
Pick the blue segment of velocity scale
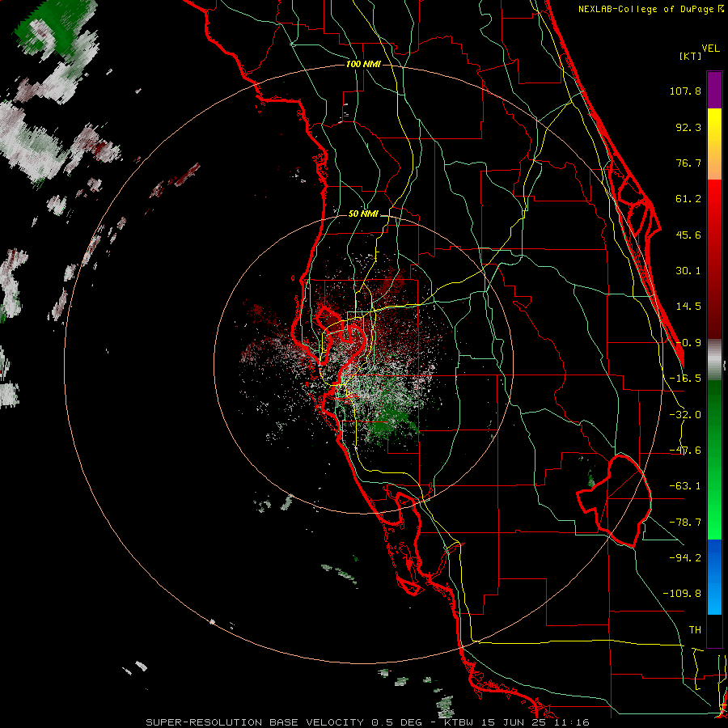click(x=714, y=577)
